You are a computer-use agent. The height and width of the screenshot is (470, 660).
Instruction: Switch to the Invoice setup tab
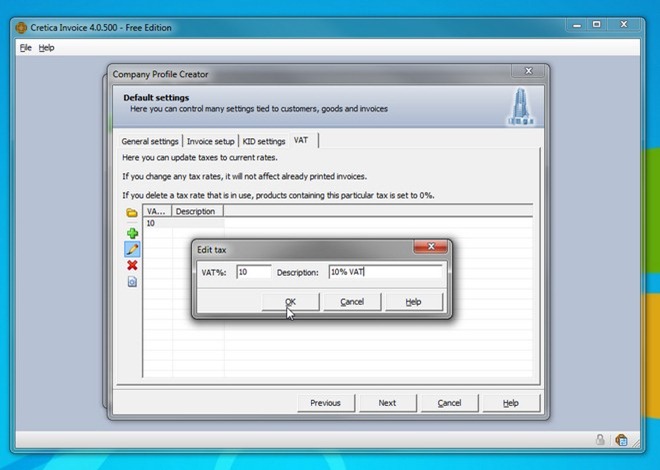(x=210, y=141)
